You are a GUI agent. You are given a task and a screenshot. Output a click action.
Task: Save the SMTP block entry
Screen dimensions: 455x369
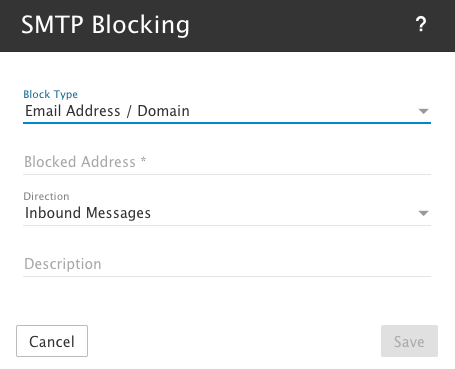coord(409,341)
